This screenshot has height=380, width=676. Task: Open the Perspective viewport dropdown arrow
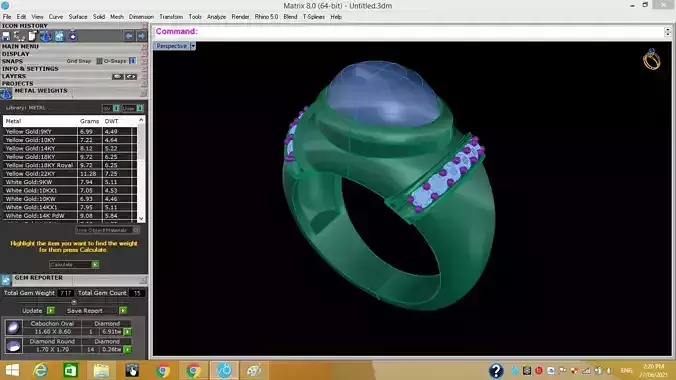[193, 46]
